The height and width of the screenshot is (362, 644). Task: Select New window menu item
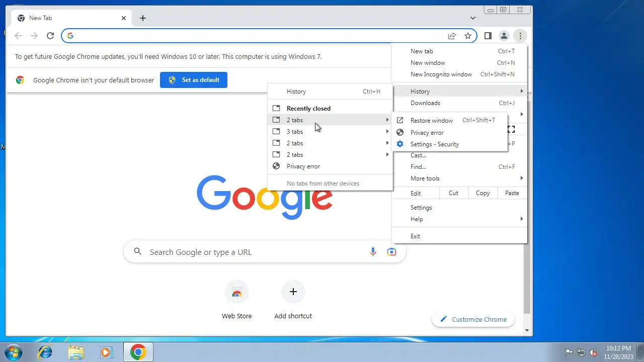point(459,63)
